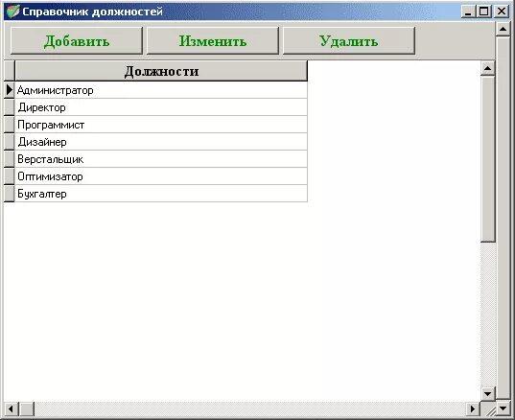Screen dimensions: 515x420
Task: Click the row selector beside Бухгалтер
Action: pos(10,194)
